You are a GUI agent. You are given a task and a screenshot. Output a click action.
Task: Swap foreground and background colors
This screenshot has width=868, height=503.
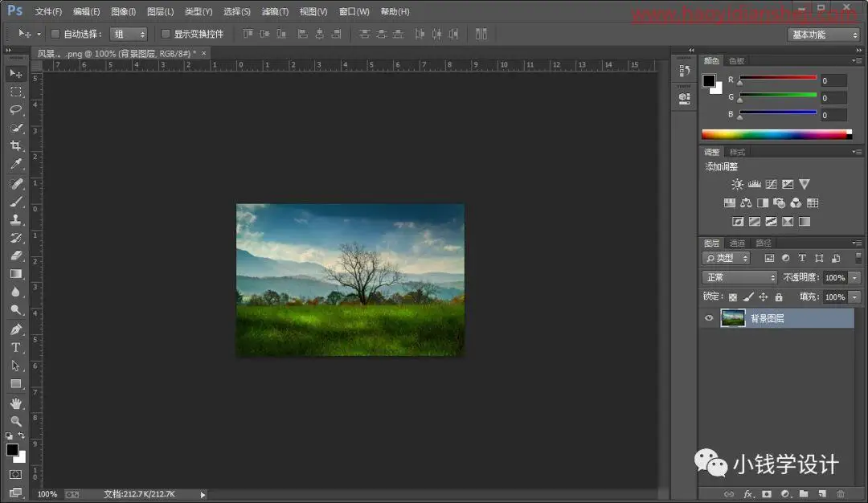[21, 436]
